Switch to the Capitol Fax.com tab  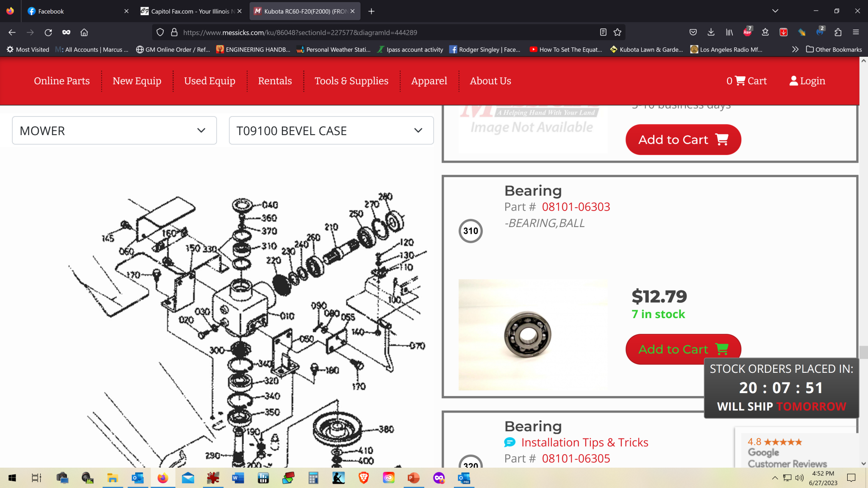[190, 11]
